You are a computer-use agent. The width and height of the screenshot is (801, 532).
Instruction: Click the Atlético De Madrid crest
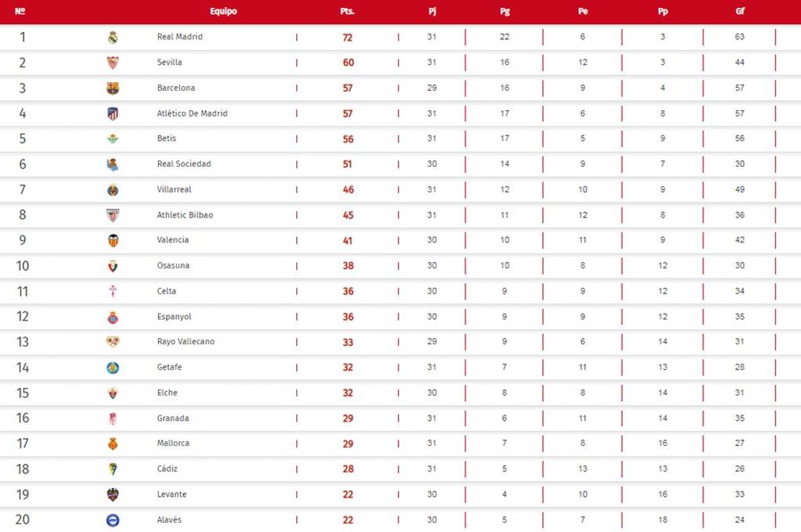(x=113, y=113)
